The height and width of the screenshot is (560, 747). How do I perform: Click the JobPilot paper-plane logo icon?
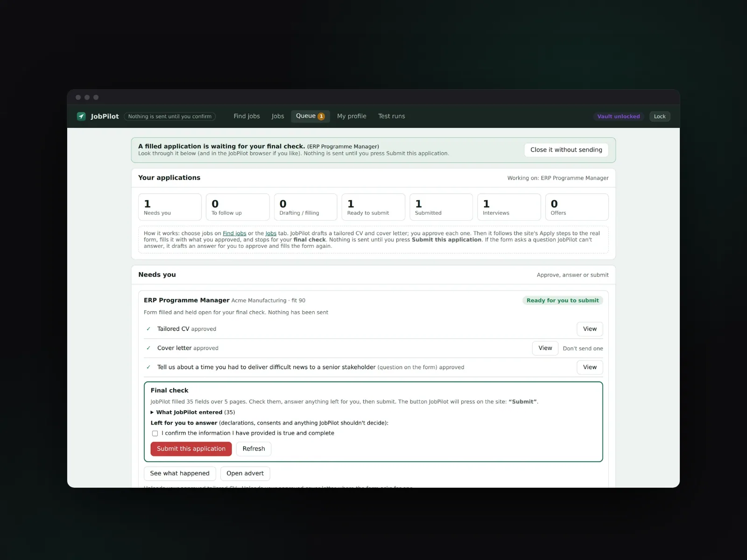[81, 116]
